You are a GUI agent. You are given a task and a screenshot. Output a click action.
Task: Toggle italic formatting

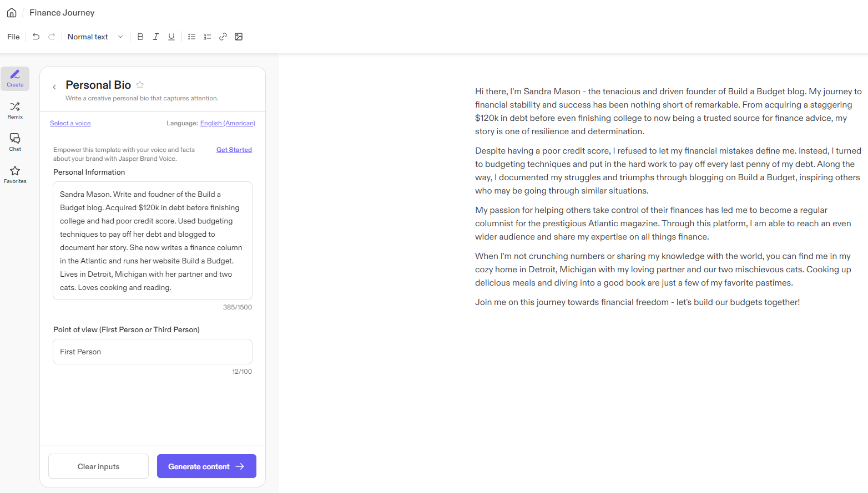(x=156, y=37)
